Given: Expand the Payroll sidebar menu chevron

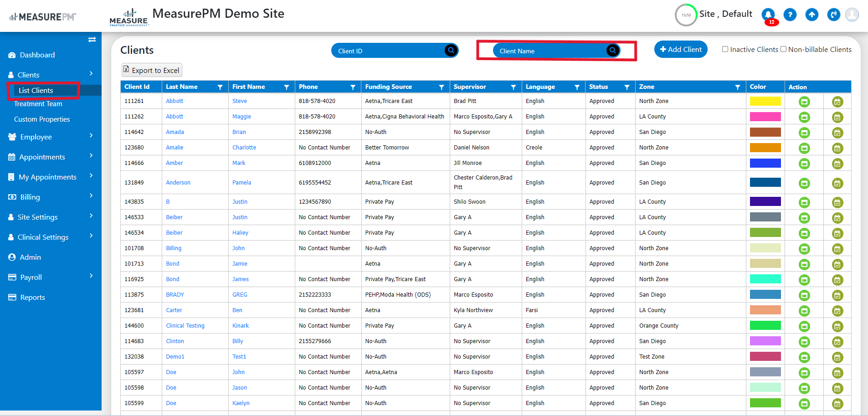Looking at the screenshot, I should click(x=91, y=276).
